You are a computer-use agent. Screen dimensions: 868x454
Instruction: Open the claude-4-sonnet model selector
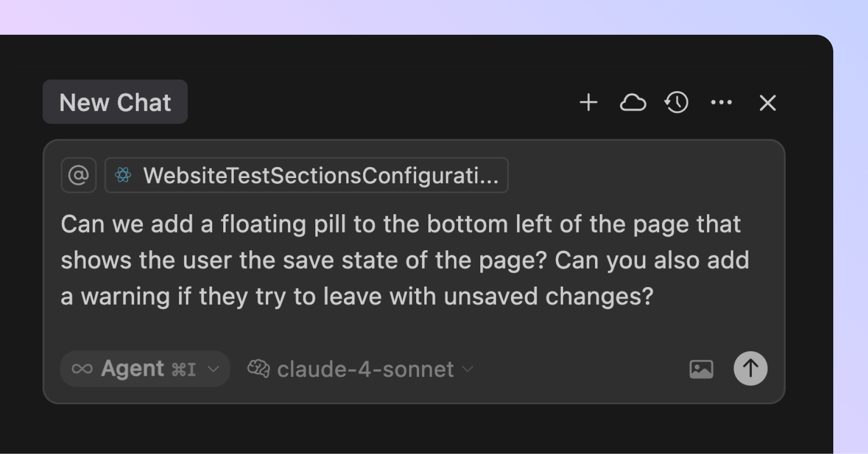pyautogui.click(x=365, y=370)
